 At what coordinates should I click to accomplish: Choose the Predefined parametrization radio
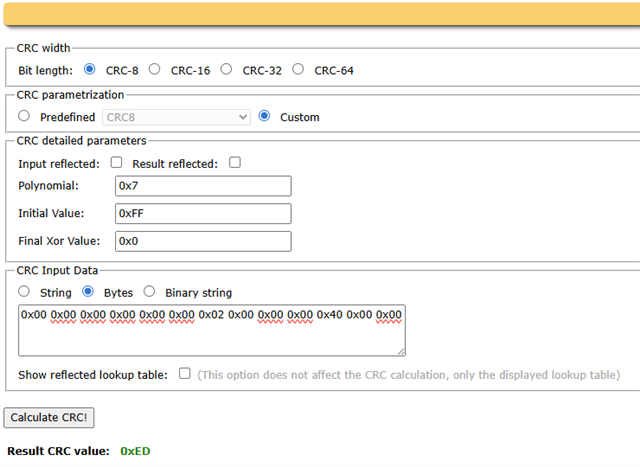24,116
